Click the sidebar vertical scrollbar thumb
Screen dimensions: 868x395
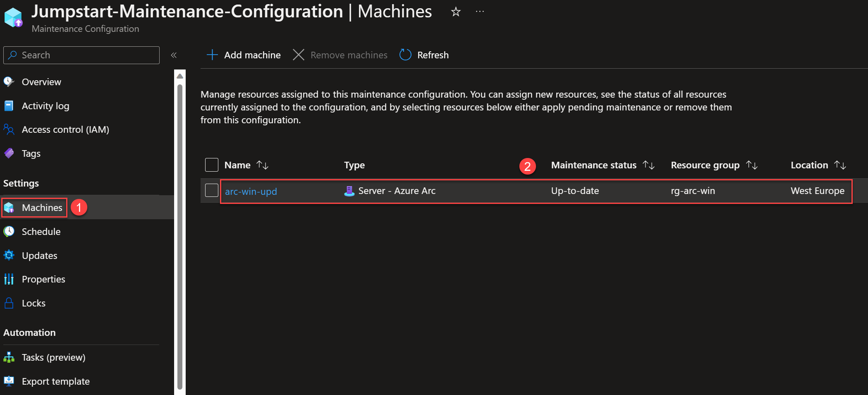180,237
